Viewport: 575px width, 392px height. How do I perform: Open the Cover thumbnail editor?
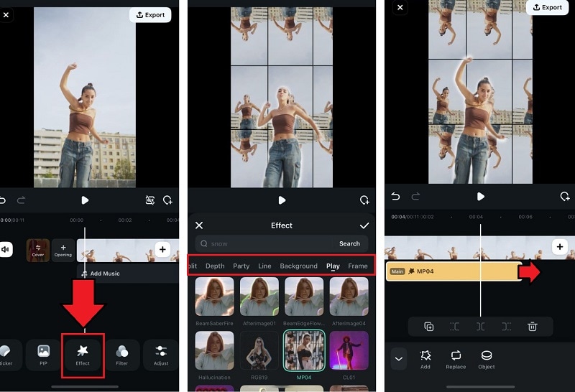coord(38,251)
